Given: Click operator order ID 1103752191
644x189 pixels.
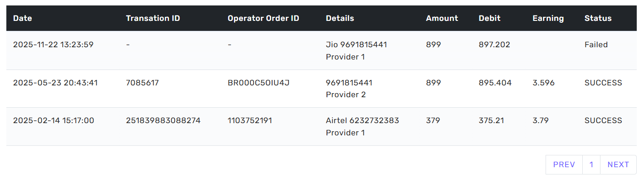Looking at the screenshot, I should 250,120.
